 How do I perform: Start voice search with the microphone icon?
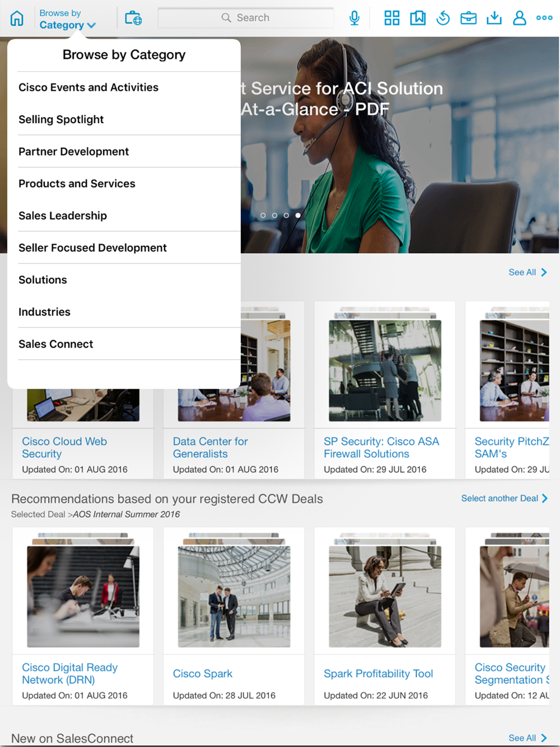pos(354,18)
